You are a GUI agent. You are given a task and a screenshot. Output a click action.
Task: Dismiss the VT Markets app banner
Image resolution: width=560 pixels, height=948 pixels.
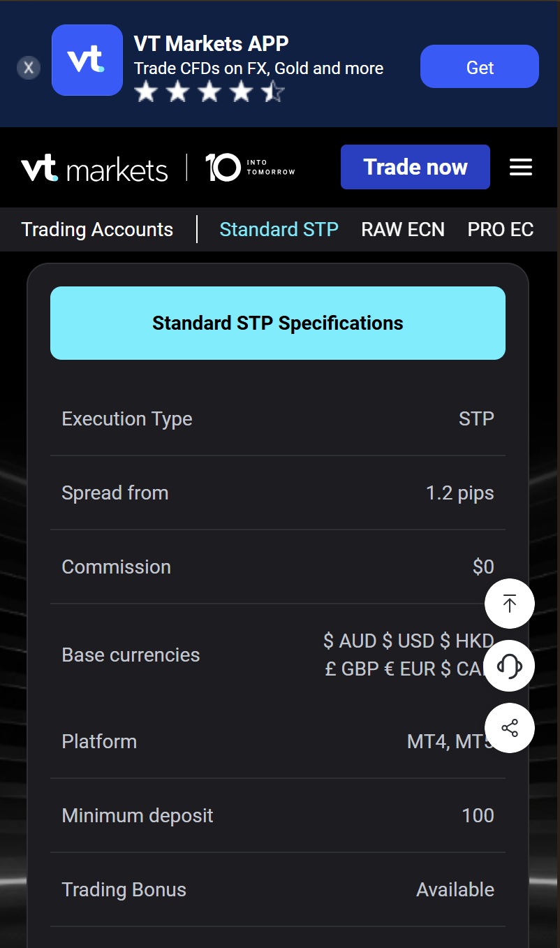pyautogui.click(x=29, y=68)
